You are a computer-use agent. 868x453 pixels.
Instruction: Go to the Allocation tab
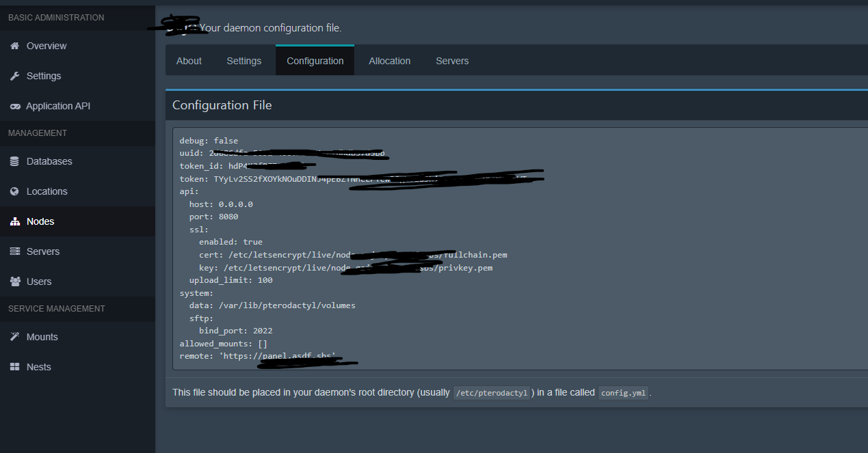pos(390,61)
